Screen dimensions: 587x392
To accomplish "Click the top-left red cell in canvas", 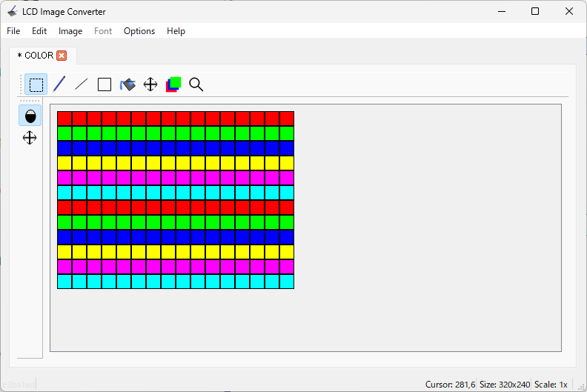I will (x=64, y=119).
